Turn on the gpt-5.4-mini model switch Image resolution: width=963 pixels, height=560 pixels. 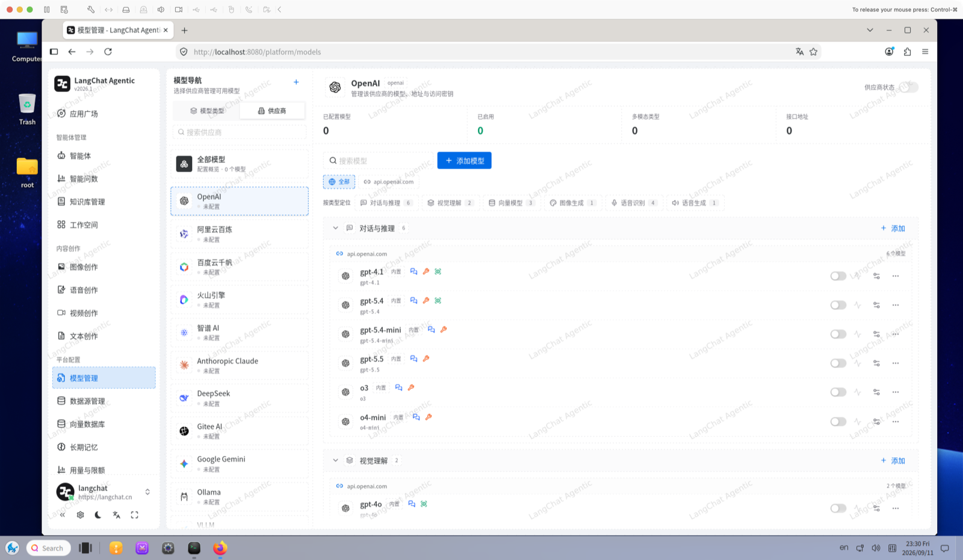(x=838, y=334)
